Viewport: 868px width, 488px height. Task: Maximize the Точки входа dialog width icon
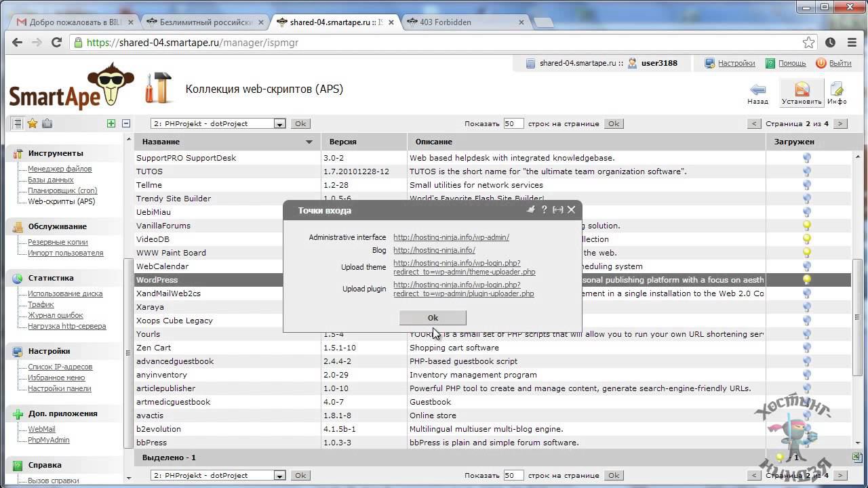pos(557,209)
